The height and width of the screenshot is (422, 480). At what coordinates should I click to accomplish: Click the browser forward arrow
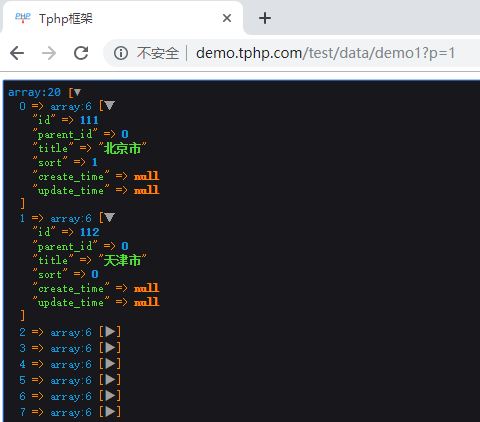49,53
